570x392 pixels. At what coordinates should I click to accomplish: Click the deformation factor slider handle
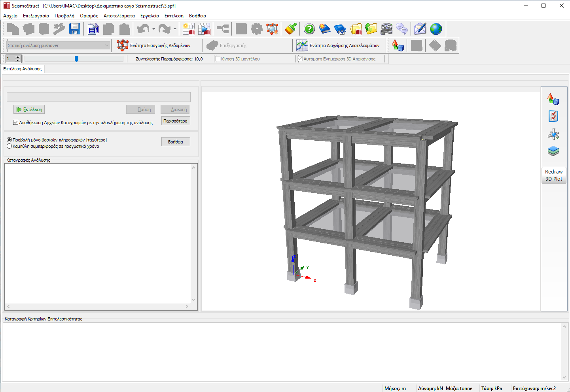(76, 59)
